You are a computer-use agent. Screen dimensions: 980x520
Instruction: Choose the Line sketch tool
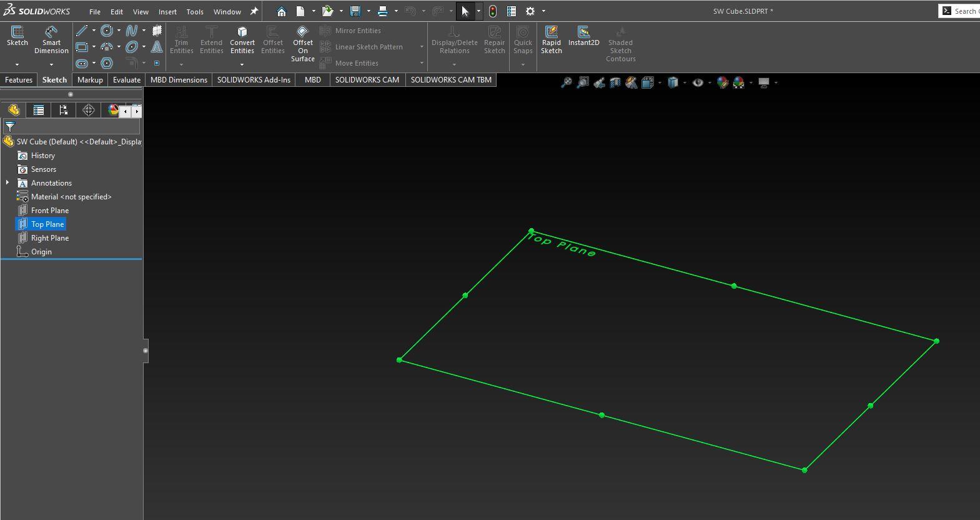[82, 31]
